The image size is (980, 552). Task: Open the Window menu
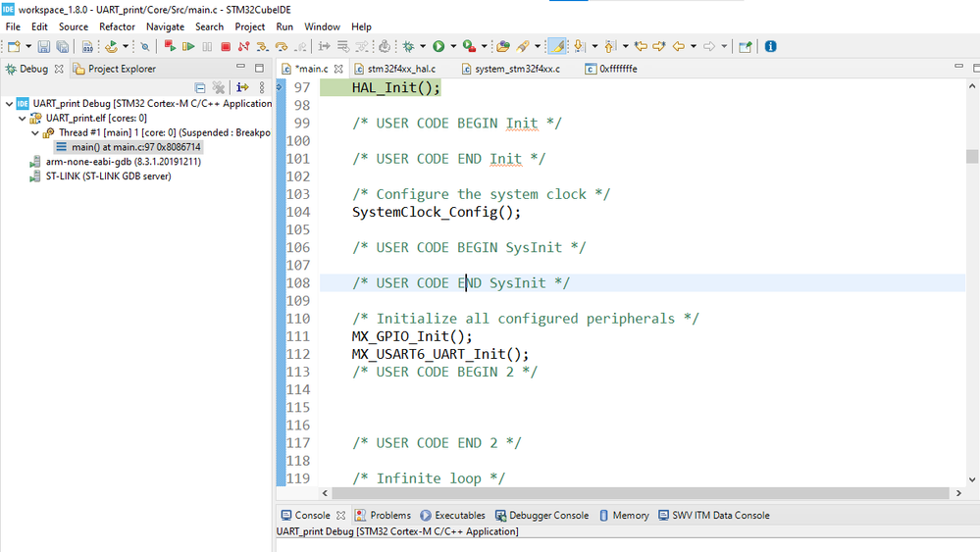coord(322,26)
